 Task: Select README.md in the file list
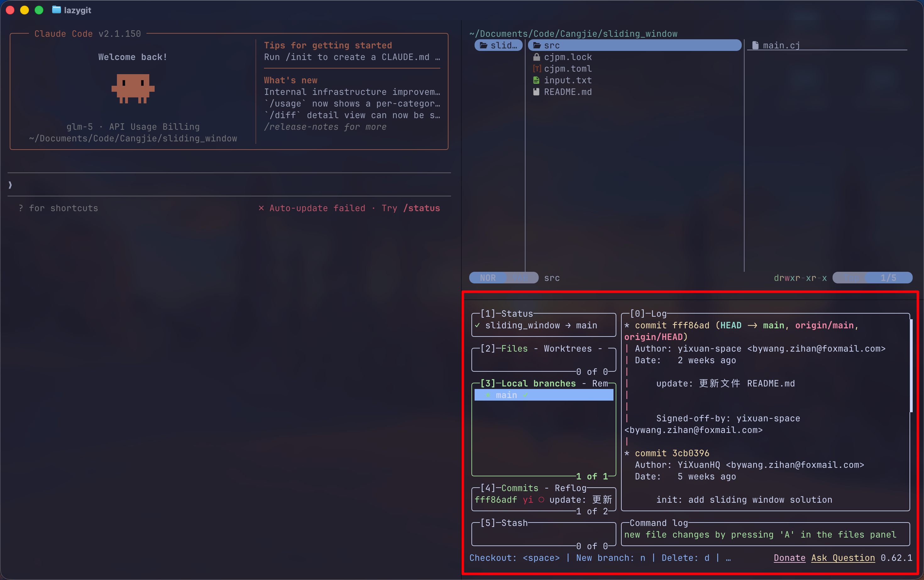pyautogui.click(x=634, y=92)
